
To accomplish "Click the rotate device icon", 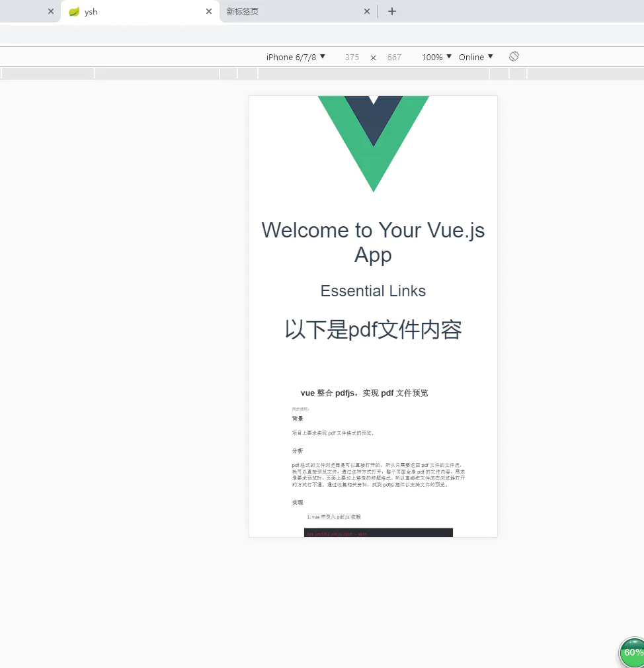I will 514,56.
